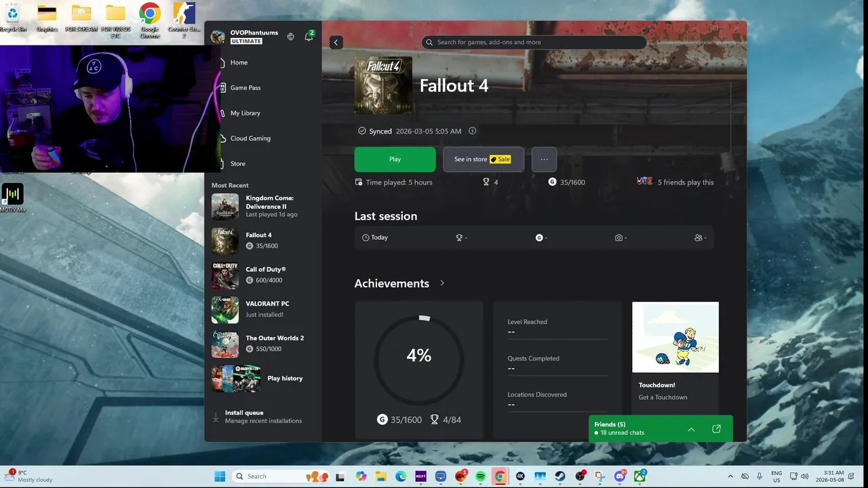Open The Outer Worlds 2 in Most Recent
The image size is (868, 488).
coord(263,344)
